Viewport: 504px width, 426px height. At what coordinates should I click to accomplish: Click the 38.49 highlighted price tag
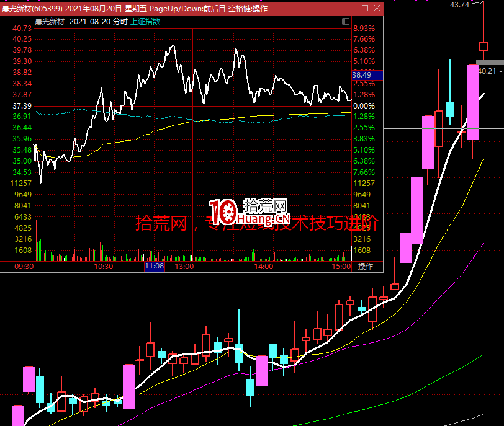tap(367, 75)
